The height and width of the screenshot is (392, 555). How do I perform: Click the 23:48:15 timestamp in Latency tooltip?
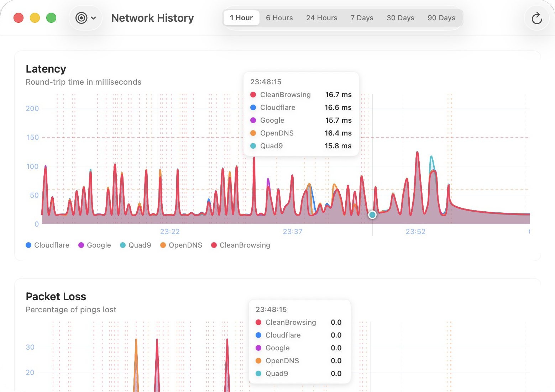[x=266, y=82]
